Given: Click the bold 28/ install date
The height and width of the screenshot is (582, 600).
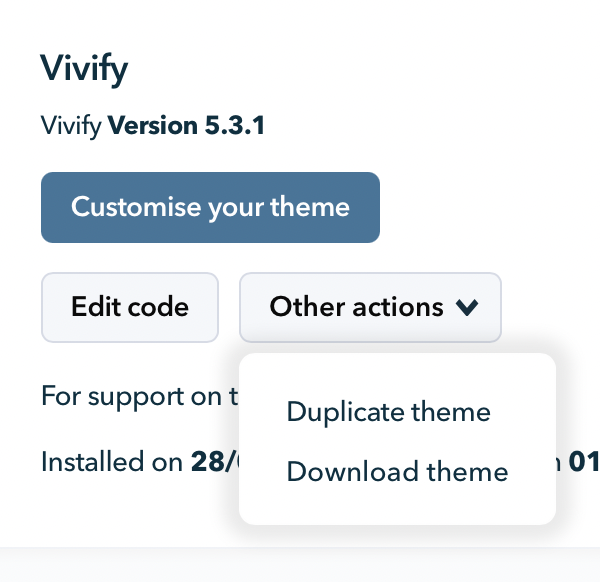Looking at the screenshot, I should click(x=214, y=463).
